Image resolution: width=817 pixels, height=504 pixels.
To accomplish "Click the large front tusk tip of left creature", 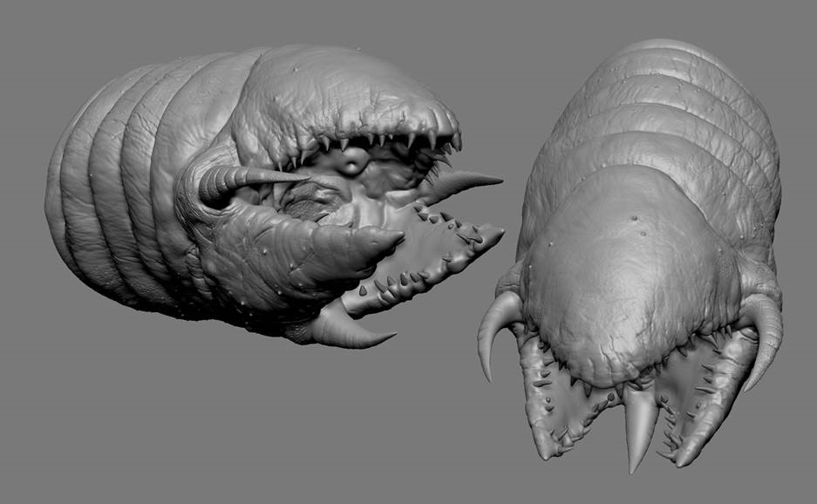I will (384, 237).
